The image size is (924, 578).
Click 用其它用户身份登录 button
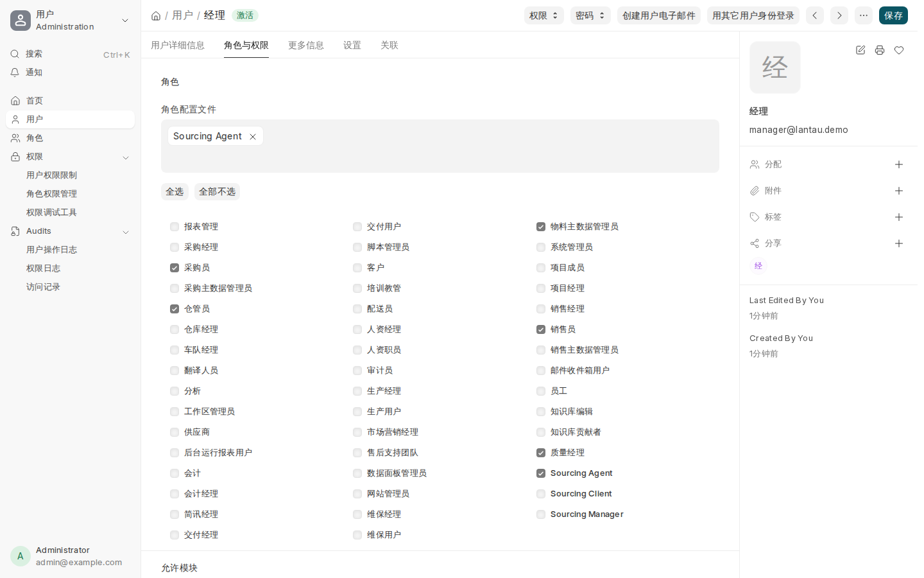[x=753, y=15]
